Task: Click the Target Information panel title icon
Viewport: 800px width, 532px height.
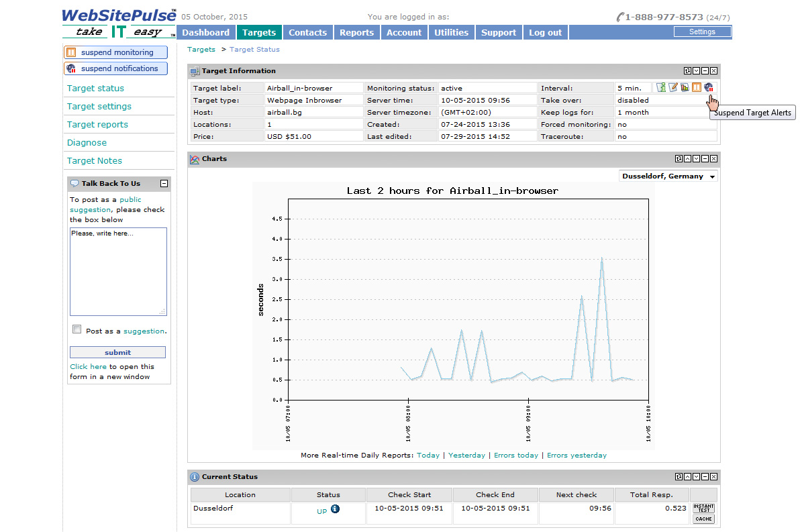Action: tap(195, 71)
